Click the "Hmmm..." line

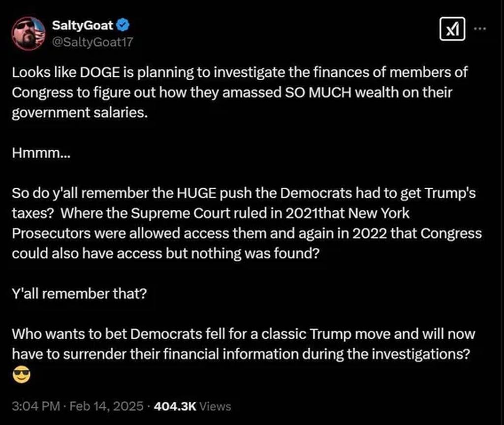point(41,153)
